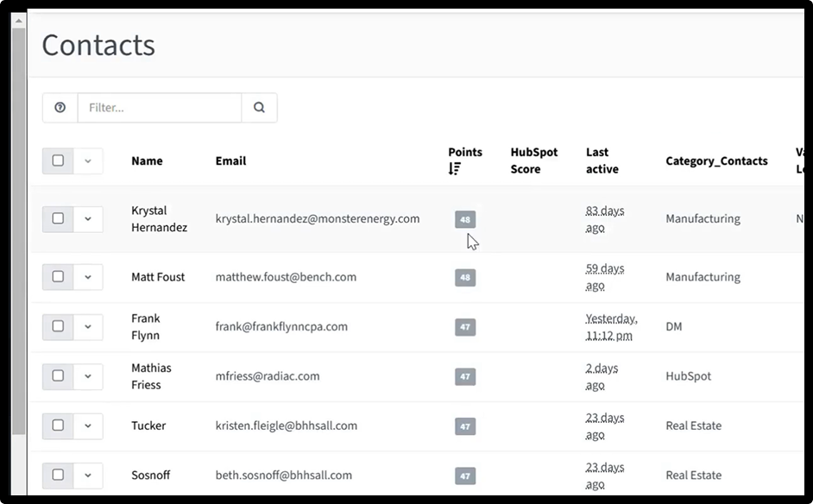
Task: Click email mfriess@radiac.com
Action: point(268,376)
